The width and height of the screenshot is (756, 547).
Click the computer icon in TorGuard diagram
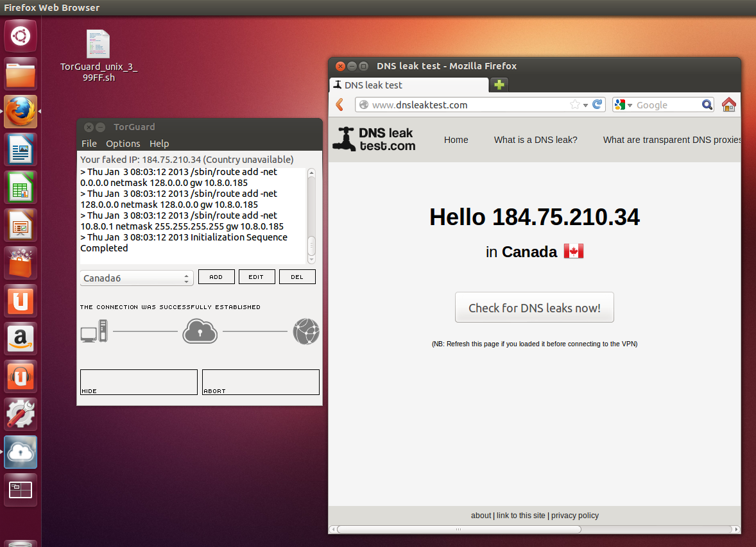pos(94,331)
